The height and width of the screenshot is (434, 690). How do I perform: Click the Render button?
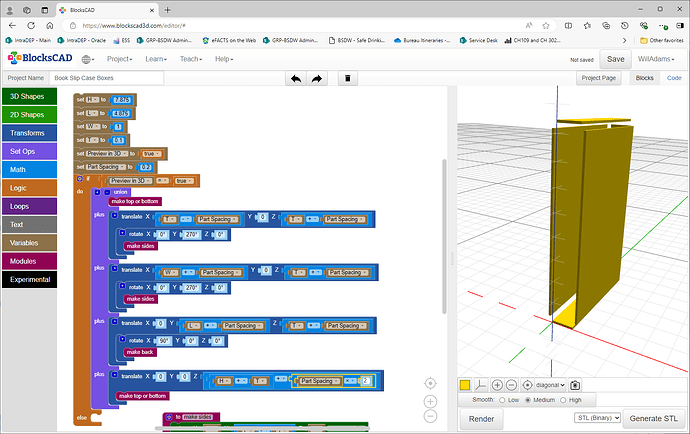(x=481, y=419)
